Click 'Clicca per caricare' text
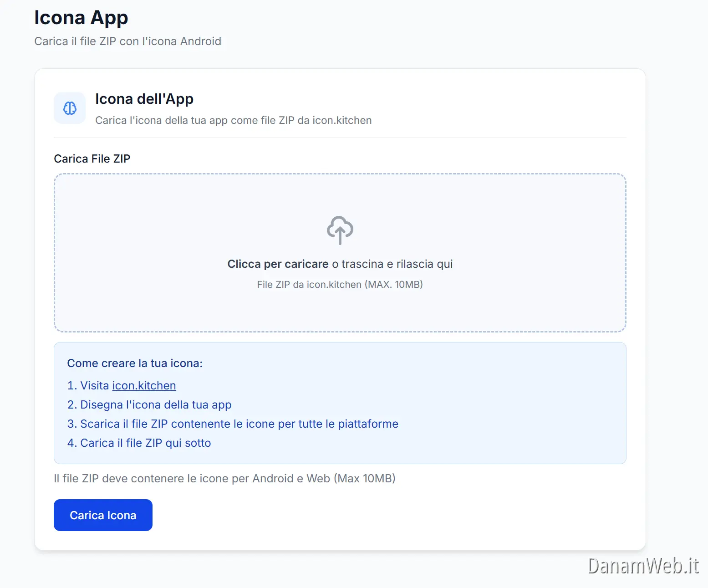This screenshot has height=588, width=708. pos(277,264)
